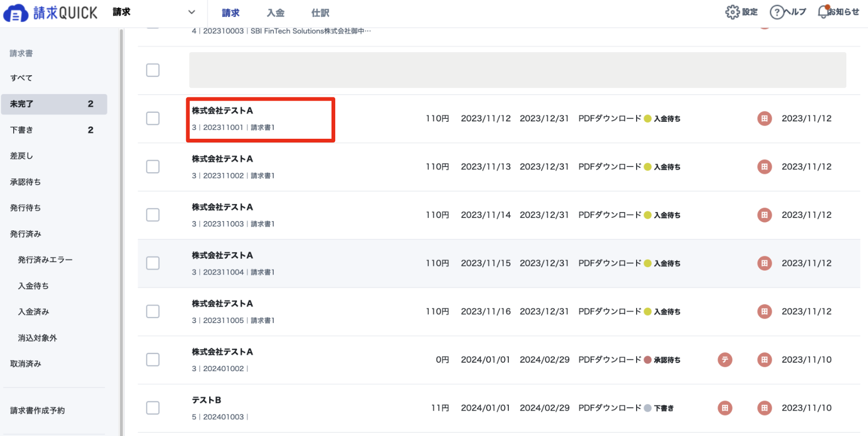The height and width of the screenshot is (436, 868).
Task: Download PDF for invoice 202311004
Action: pos(609,263)
